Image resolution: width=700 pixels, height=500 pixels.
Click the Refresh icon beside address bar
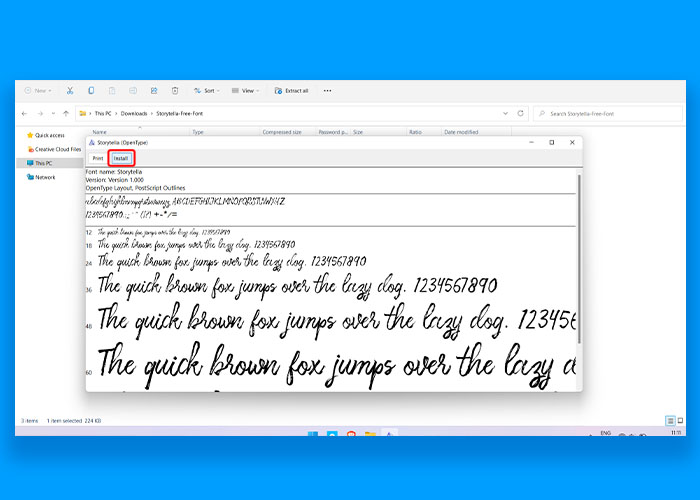[521, 113]
